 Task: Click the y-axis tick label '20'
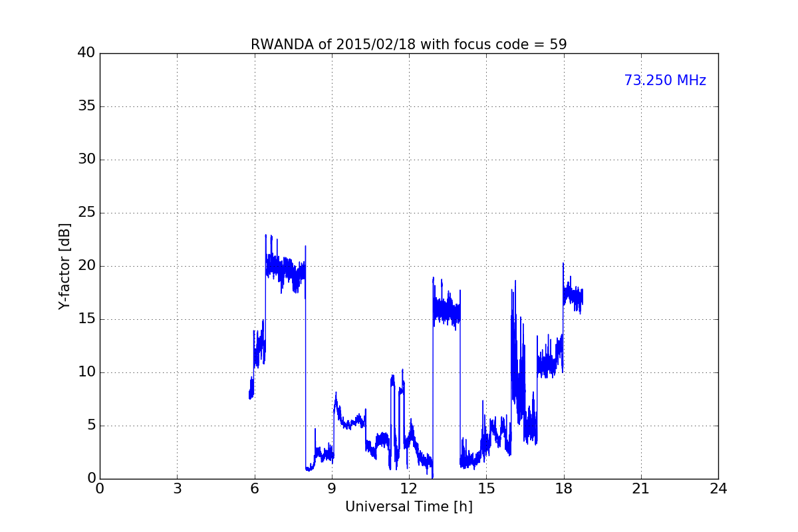point(86,266)
